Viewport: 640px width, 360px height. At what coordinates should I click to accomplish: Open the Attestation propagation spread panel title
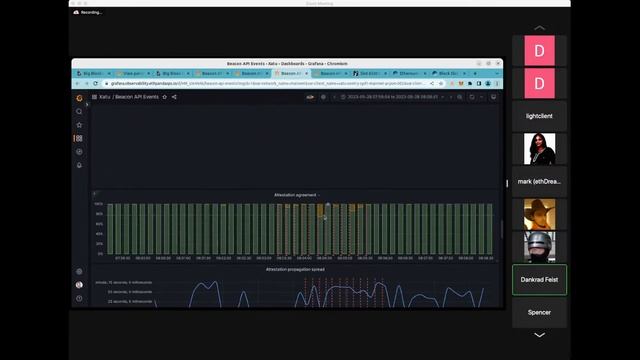pos(295,269)
